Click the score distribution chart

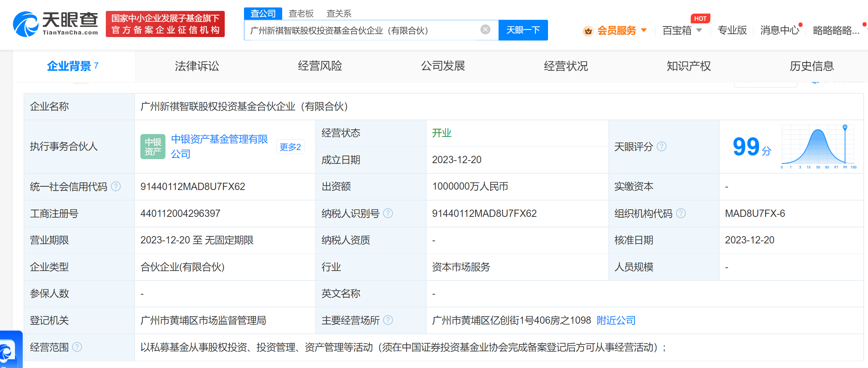pyautogui.click(x=819, y=147)
